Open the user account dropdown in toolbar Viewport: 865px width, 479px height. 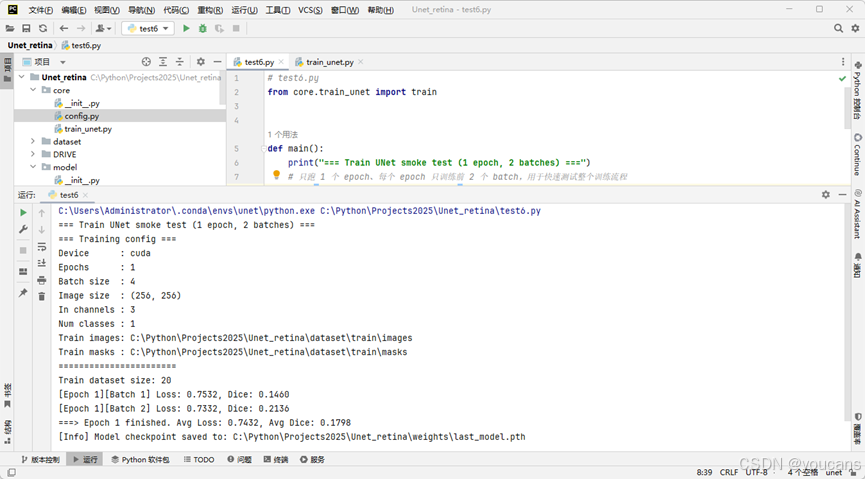(x=103, y=28)
